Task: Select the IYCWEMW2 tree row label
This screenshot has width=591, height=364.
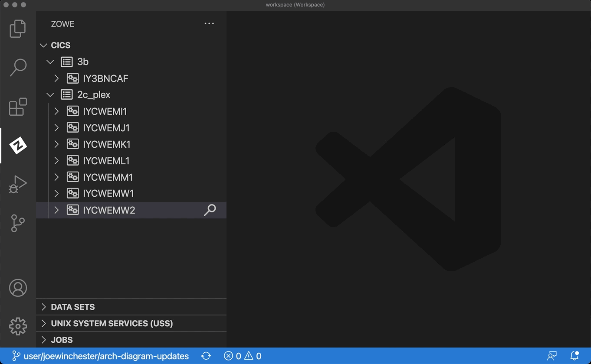Action: [x=109, y=210]
